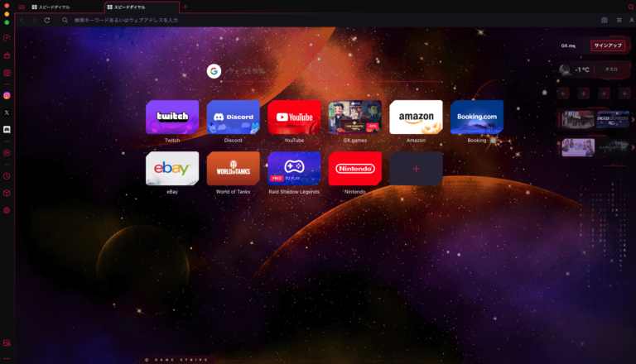Expand the second game strip row arrow
The height and width of the screenshot is (364, 636).
pyautogui.click(x=632, y=147)
